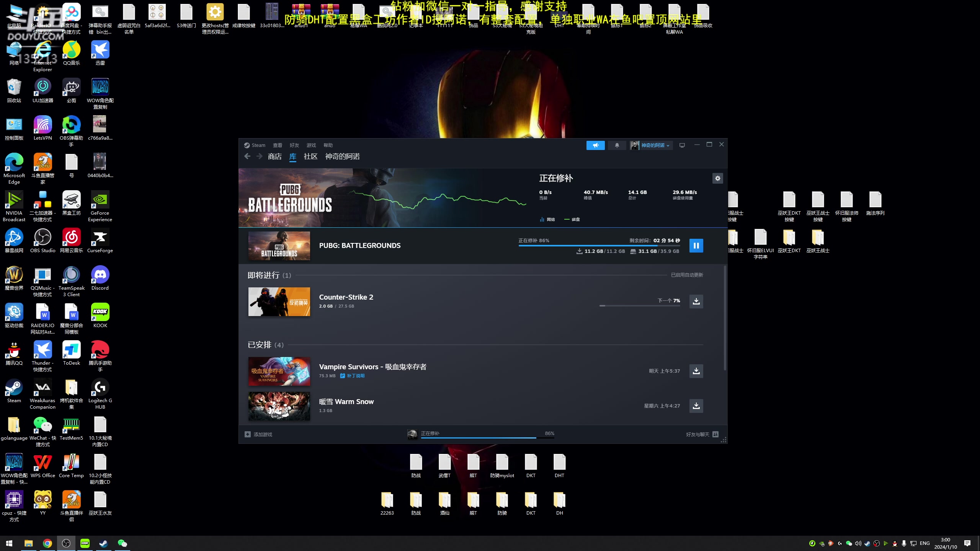
Task: Select the QQ音乐 desktop icon
Action: [72, 53]
